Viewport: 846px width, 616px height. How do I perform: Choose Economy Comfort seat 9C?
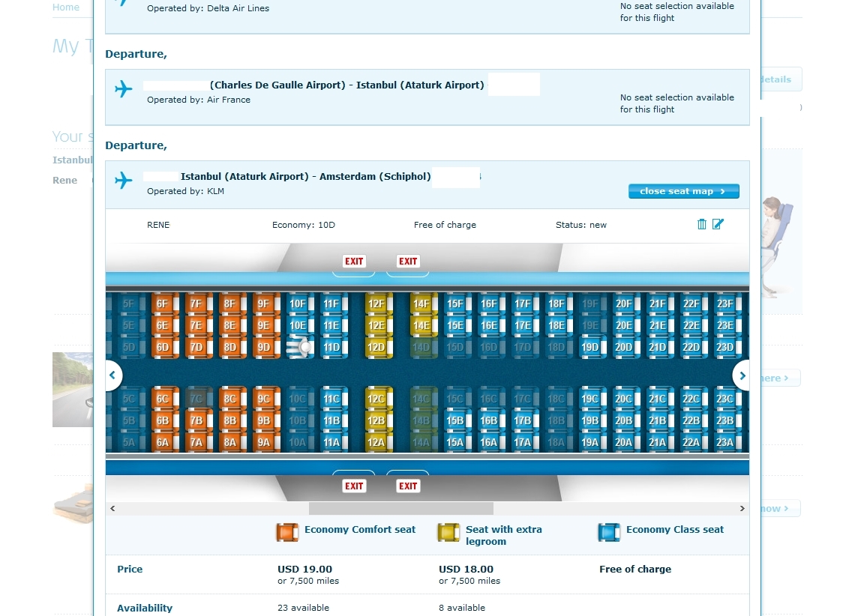tap(263, 399)
